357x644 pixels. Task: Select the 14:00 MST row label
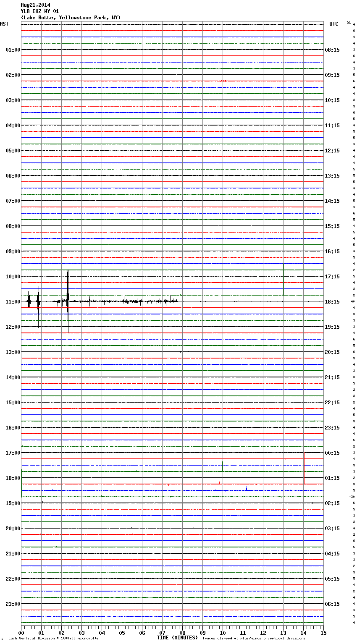(x=13, y=377)
